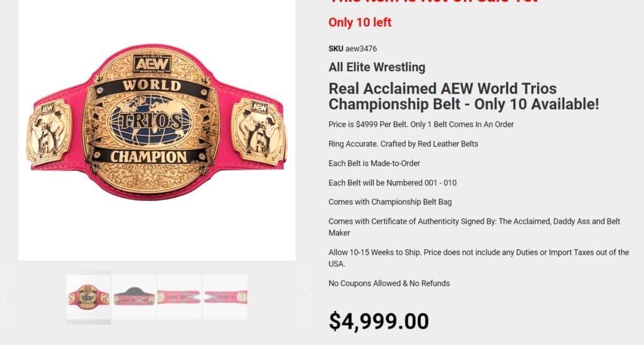644x345 pixels.
Task: Click the next arrow in thumbnail carousel
Action: point(304,295)
